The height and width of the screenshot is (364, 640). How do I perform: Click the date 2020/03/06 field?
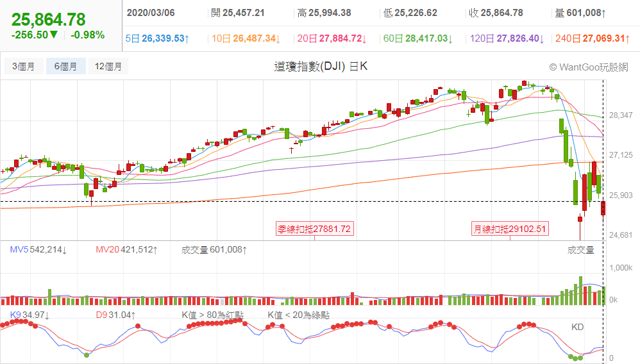tap(152, 13)
